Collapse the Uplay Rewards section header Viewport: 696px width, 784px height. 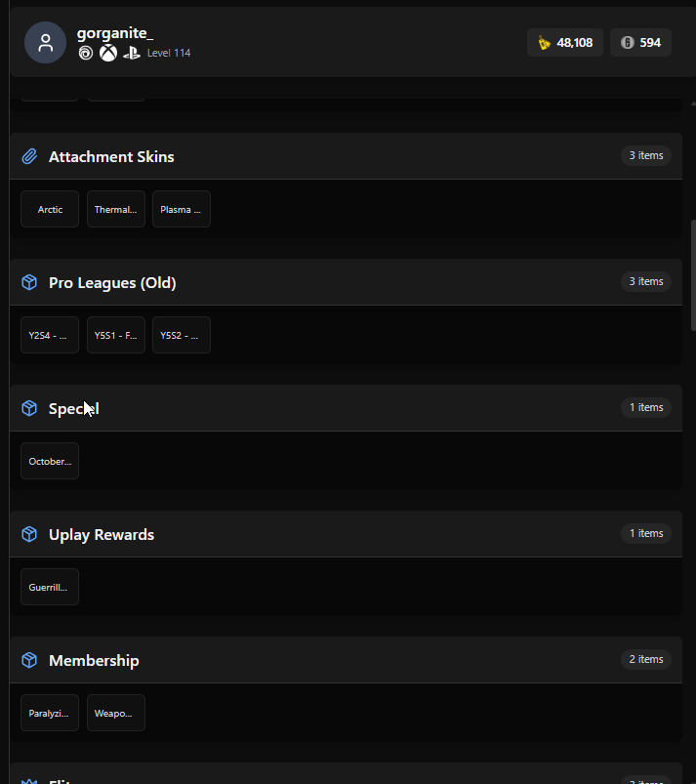pyautogui.click(x=346, y=534)
